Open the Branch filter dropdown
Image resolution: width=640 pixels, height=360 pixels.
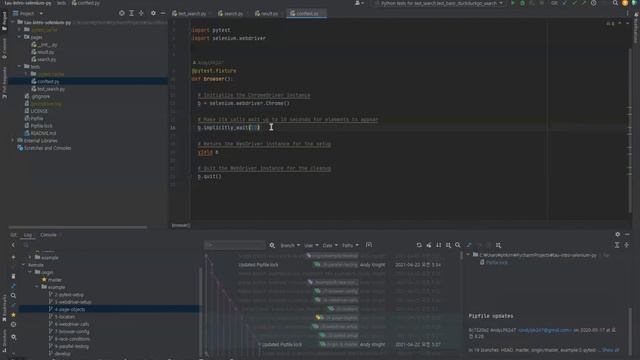tap(290, 245)
